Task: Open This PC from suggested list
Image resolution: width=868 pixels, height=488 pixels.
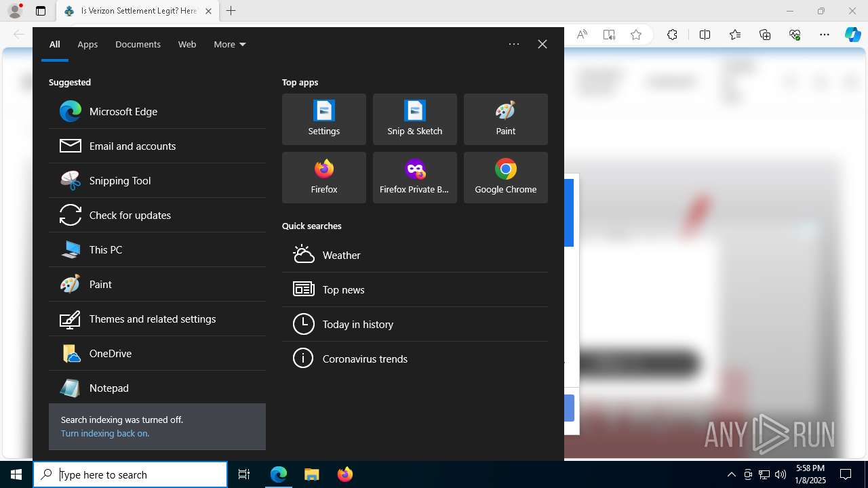Action: 157,249
